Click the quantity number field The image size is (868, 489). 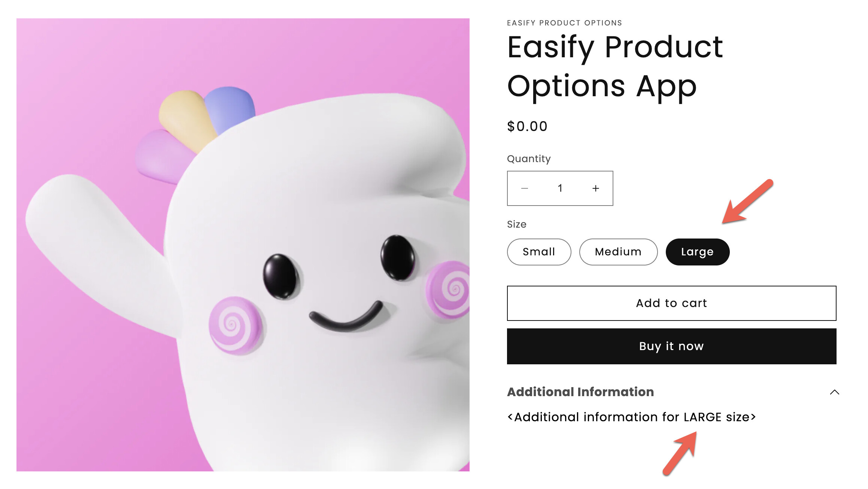[x=560, y=188]
